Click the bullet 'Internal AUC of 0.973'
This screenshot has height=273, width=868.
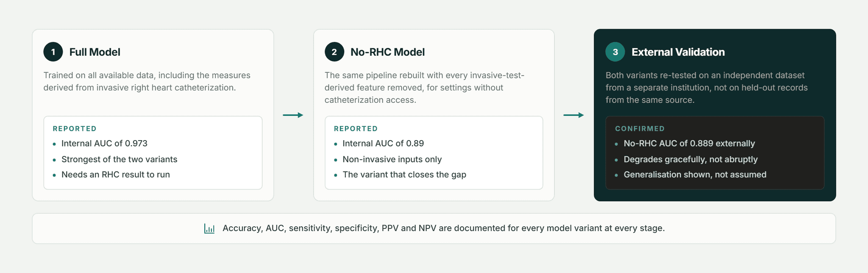[104, 144]
